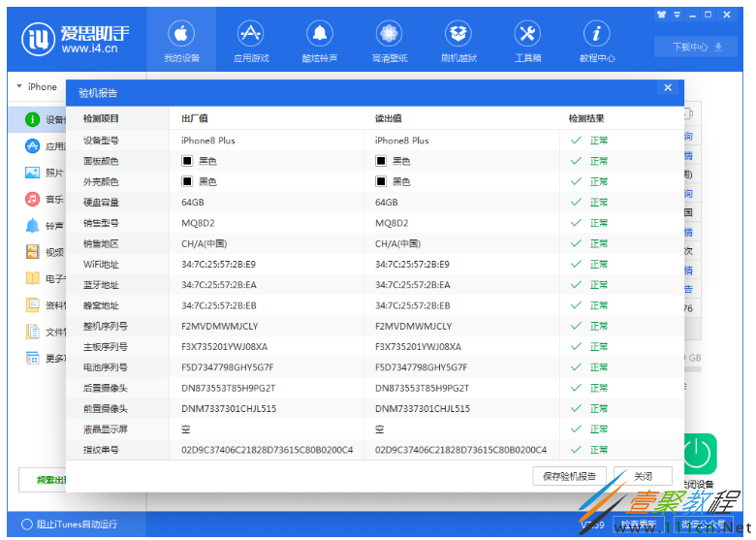Click the green checkmark in 硬盘容量 row

point(576,202)
